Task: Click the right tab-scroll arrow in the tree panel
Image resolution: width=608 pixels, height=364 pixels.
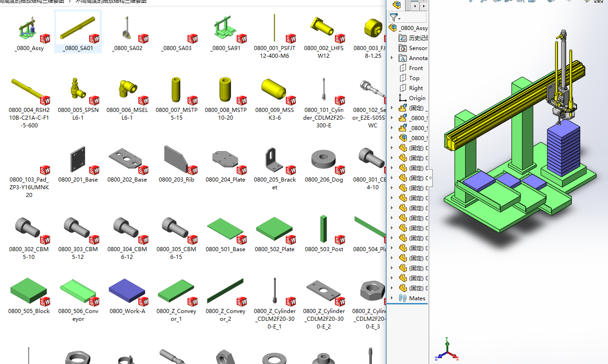Action: coord(424,6)
